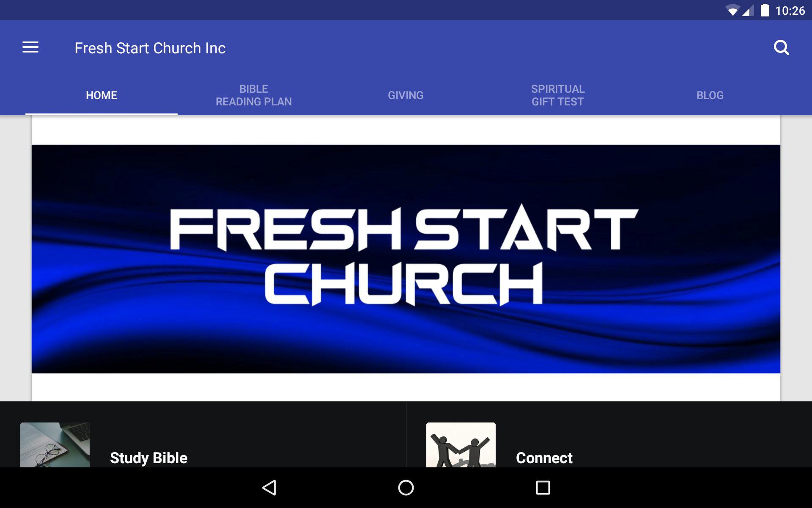812x508 pixels.
Task: Tap the Android back button
Action: [x=269, y=488]
